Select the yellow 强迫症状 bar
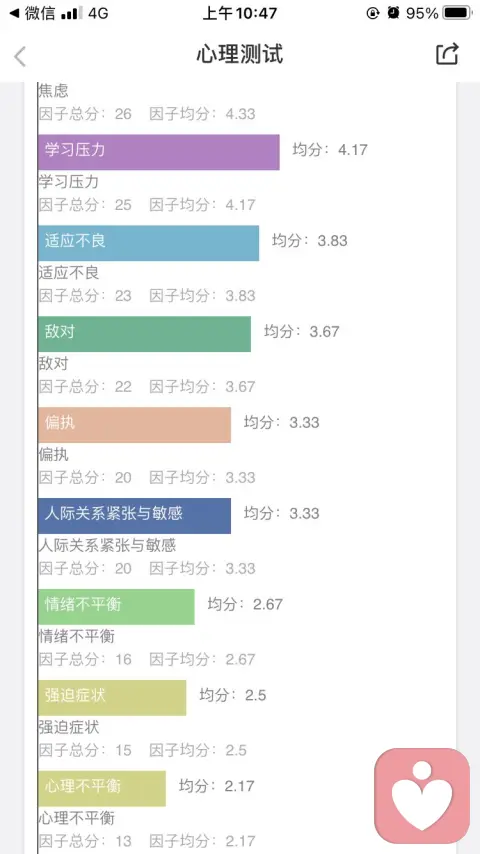The width and height of the screenshot is (480, 854). [x=112, y=698]
